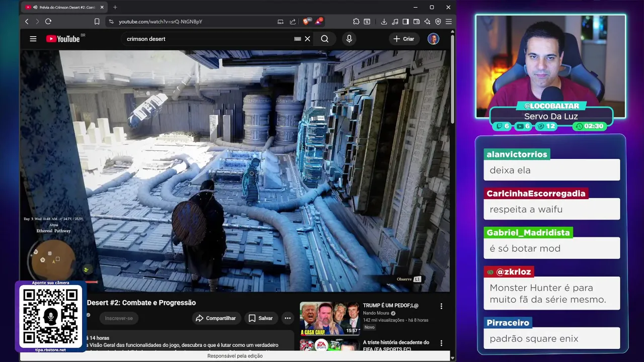Open the browser downloads panel
This screenshot has height=362, width=644.
coord(384,22)
